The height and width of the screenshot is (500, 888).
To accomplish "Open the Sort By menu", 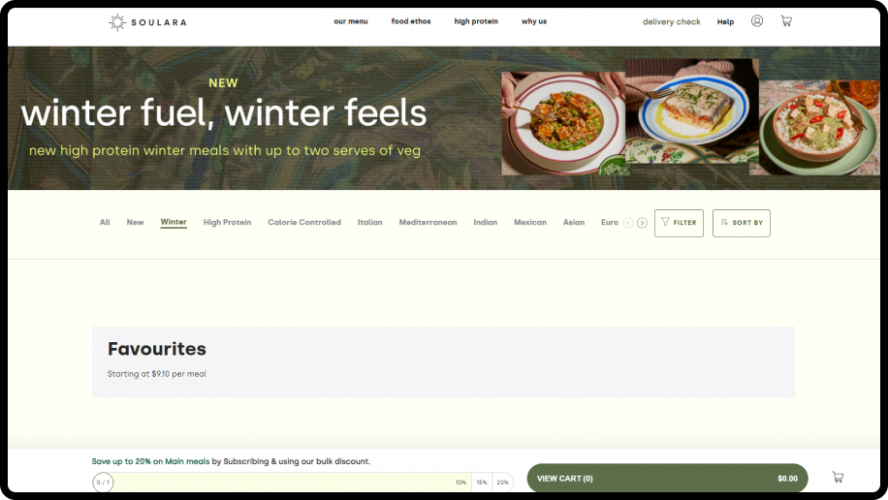I will [x=741, y=223].
